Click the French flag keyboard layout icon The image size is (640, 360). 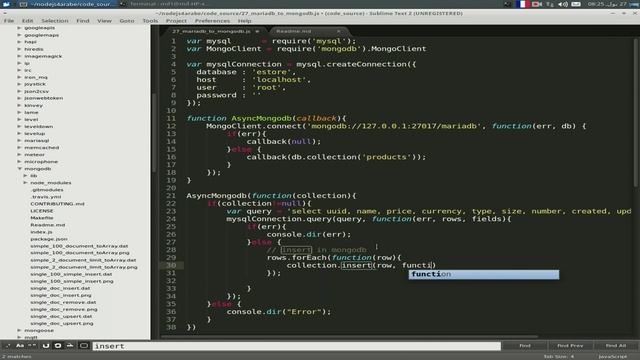[522, 4]
